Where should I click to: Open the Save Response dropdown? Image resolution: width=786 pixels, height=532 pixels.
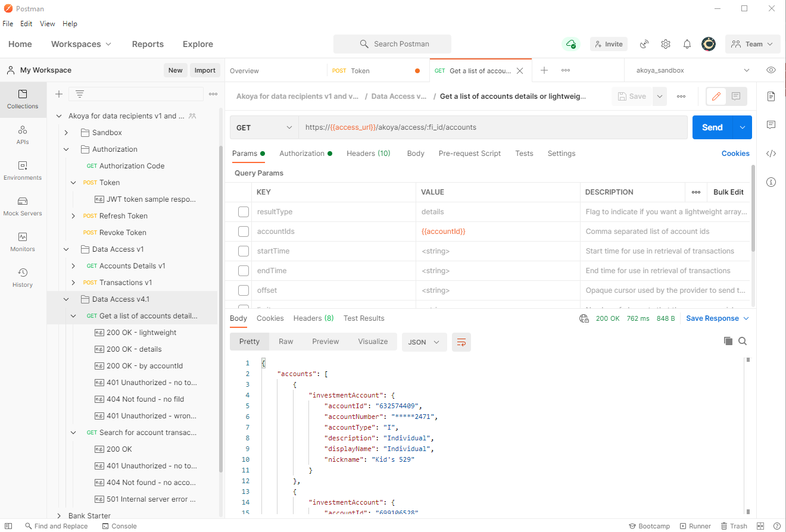pyautogui.click(x=718, y=318)
